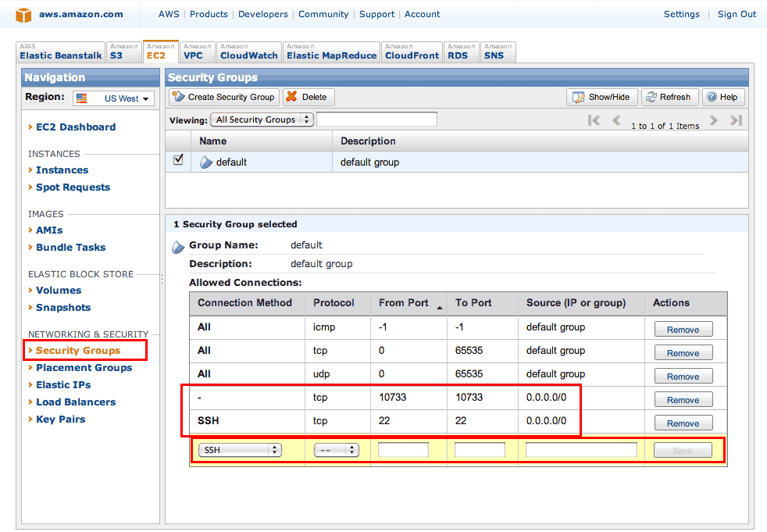Open AWS top menu link
This screenshot has height=532, width=767.
point(169,14)
